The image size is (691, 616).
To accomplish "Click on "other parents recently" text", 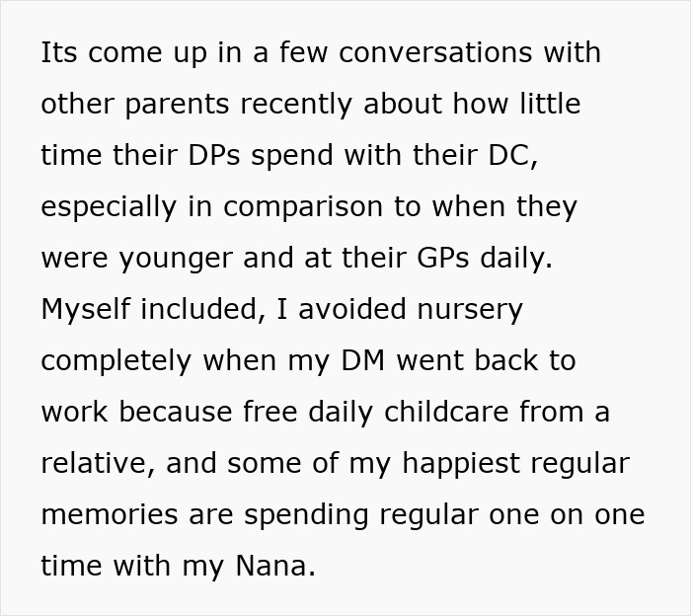I will point(196,105).
